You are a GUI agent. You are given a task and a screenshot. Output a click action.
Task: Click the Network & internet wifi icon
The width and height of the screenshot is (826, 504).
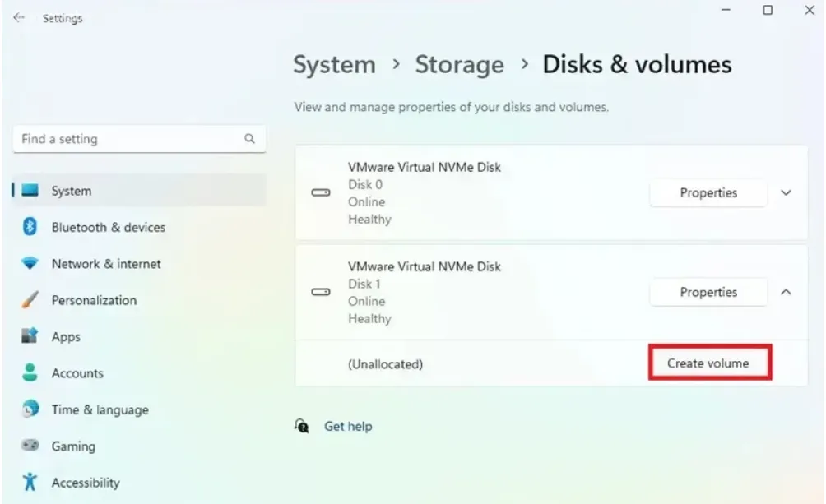coord(30,264)
